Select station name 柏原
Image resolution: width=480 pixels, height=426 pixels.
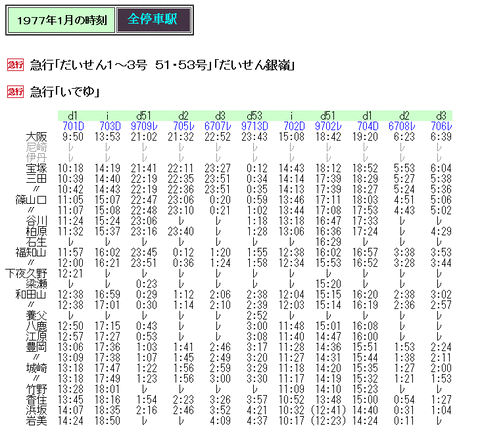point(36,231)
